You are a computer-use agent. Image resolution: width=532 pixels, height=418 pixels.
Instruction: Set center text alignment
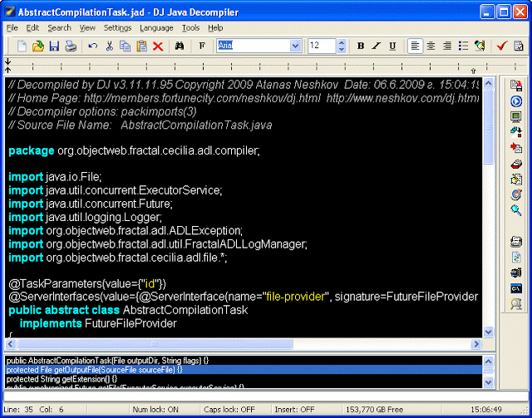(431, 46)
